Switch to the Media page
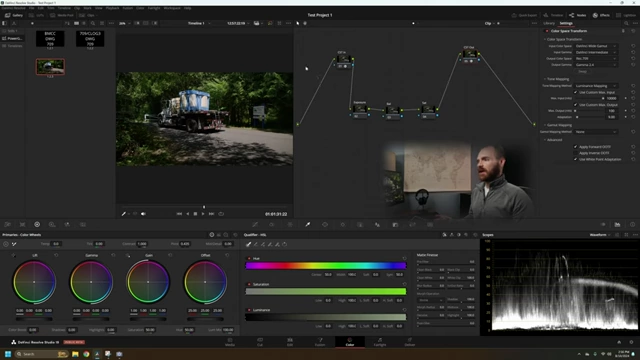This screenshot has height=360, width=640. point(230,342)
